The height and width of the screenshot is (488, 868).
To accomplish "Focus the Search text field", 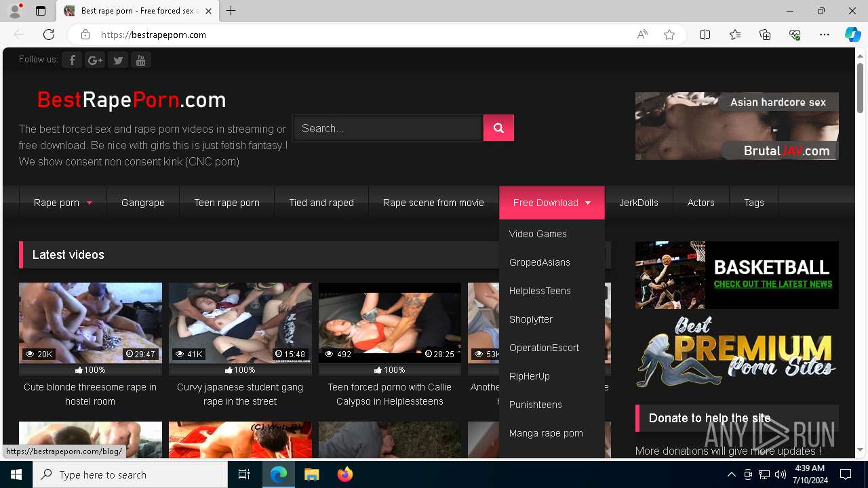I will tap(388, 128).
